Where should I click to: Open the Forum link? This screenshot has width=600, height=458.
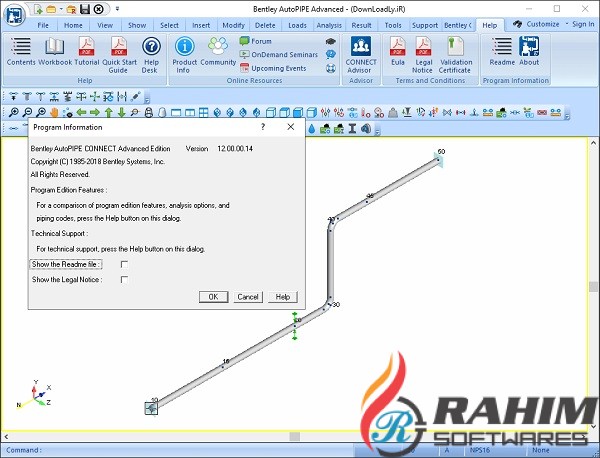(256, 41)
